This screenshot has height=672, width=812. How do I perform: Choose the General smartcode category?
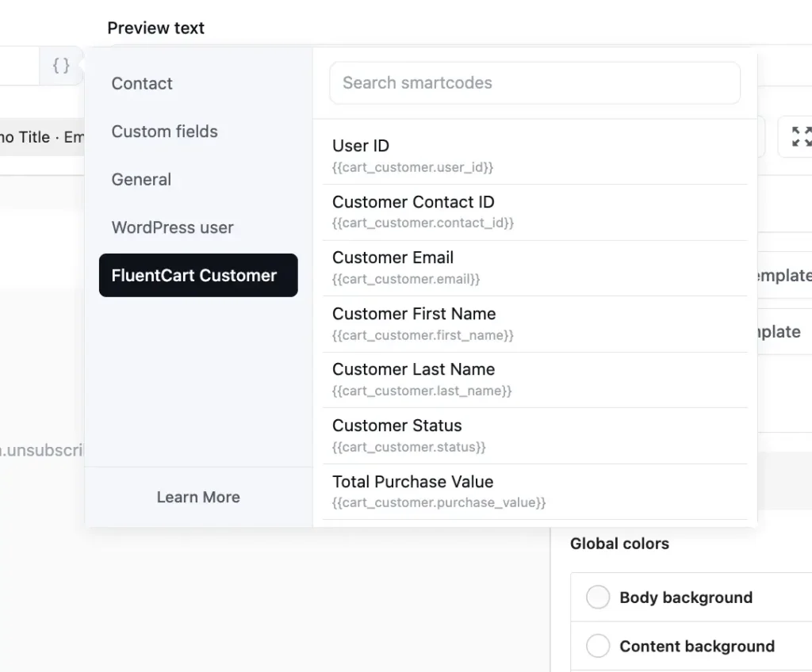pos(141,180)
